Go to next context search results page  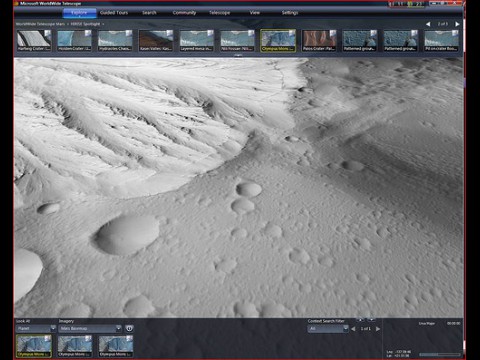378,329
